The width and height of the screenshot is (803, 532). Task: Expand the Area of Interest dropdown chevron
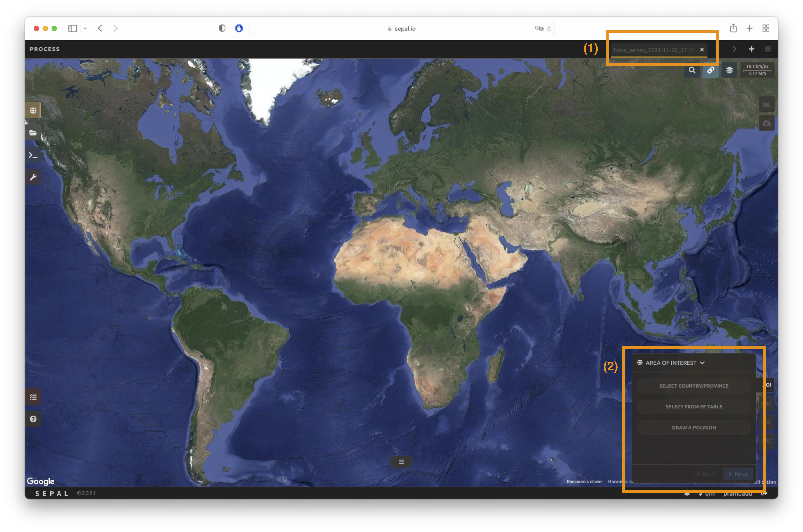click(x=703, y=363)
